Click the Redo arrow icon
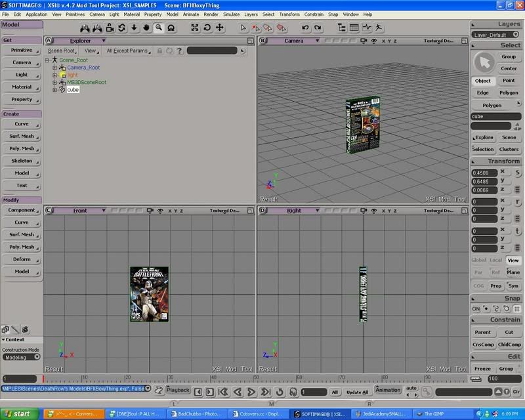The height and width of the screenshot is (420, 525). (x=318, y=28)
